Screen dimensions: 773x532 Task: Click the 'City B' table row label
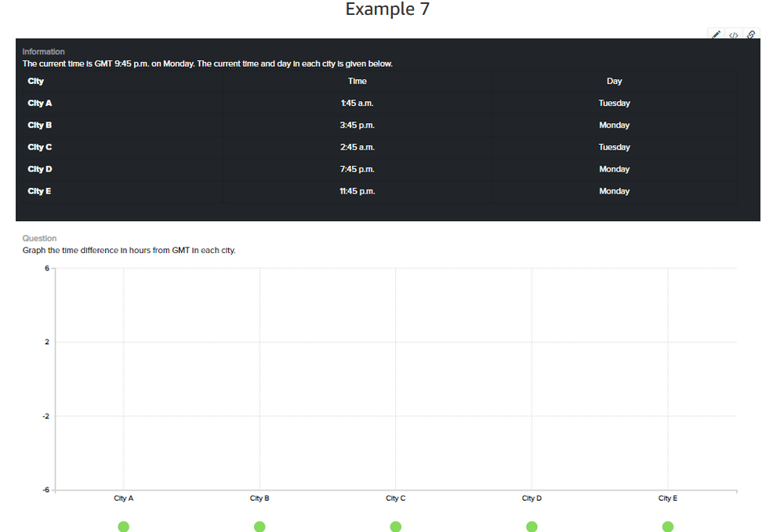[39, 125]
